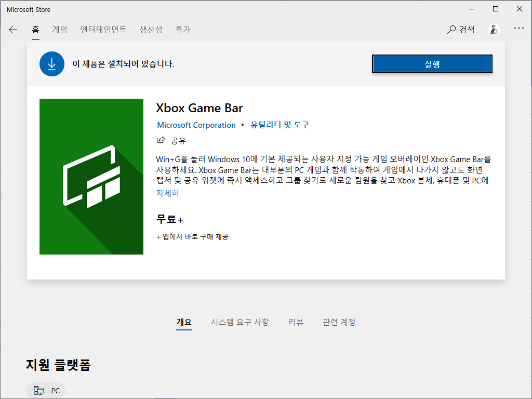Click the 지원 플랫폼 heading

[58, 365]
